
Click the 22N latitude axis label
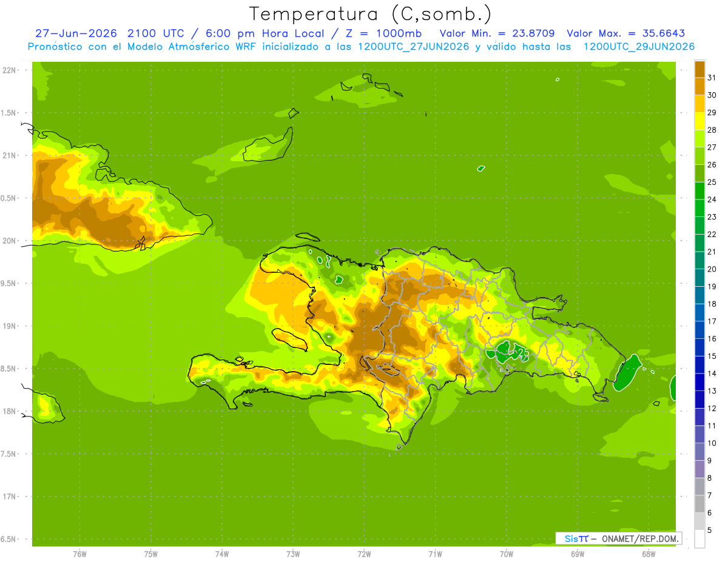[x=10, y=70]
